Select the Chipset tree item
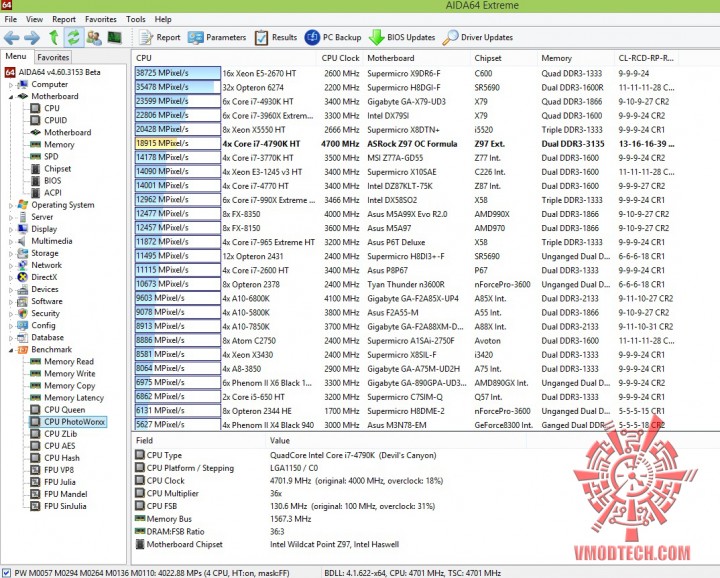Image resolution: width=720 pixels, height=578 pixels. pyautogui.click(x=51, y=168)
